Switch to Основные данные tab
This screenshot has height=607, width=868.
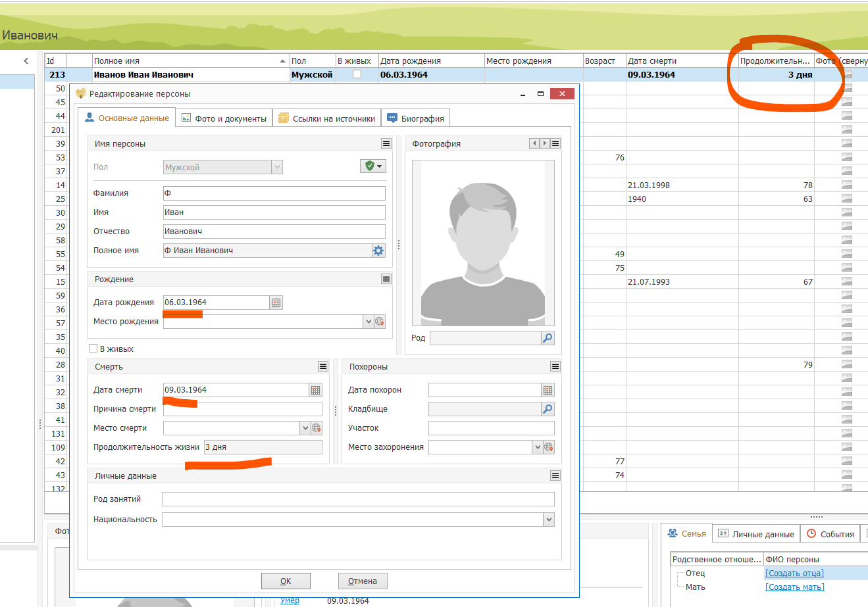point(127,118)
